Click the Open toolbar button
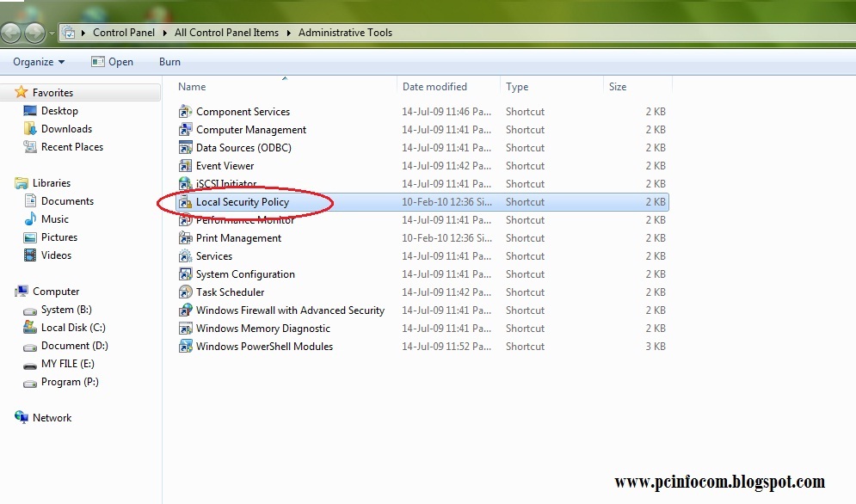 (113, 62)
